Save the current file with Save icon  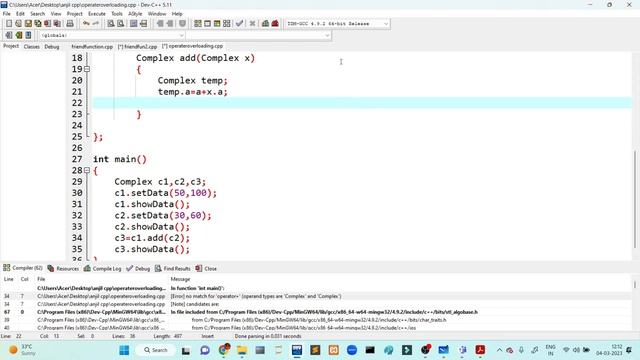click(28, 24)
